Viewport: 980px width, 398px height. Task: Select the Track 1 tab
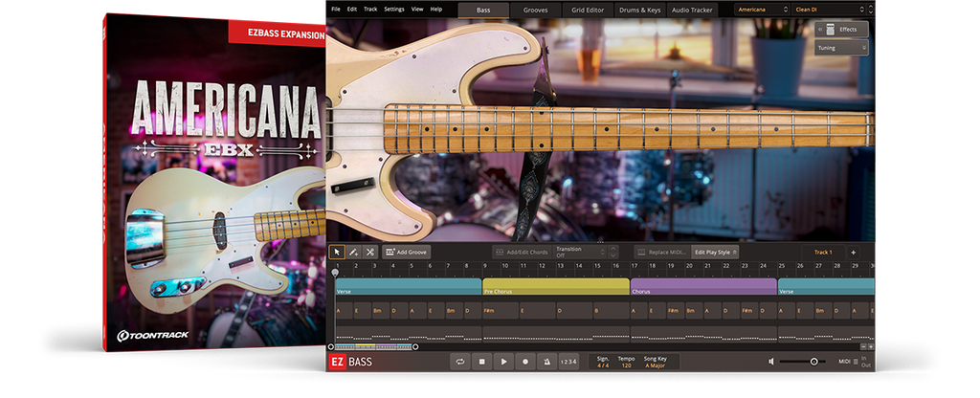click(823, 252)
